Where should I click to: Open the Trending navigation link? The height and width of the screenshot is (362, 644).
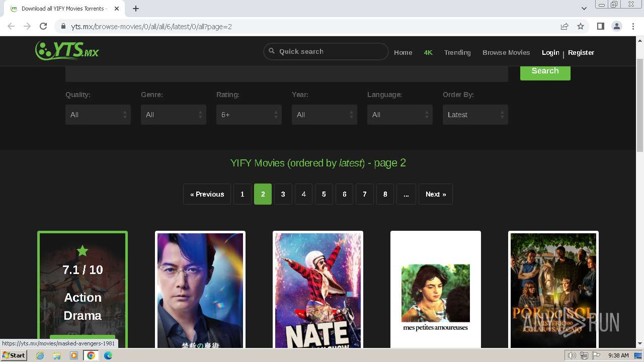click(x=457, y=52)
